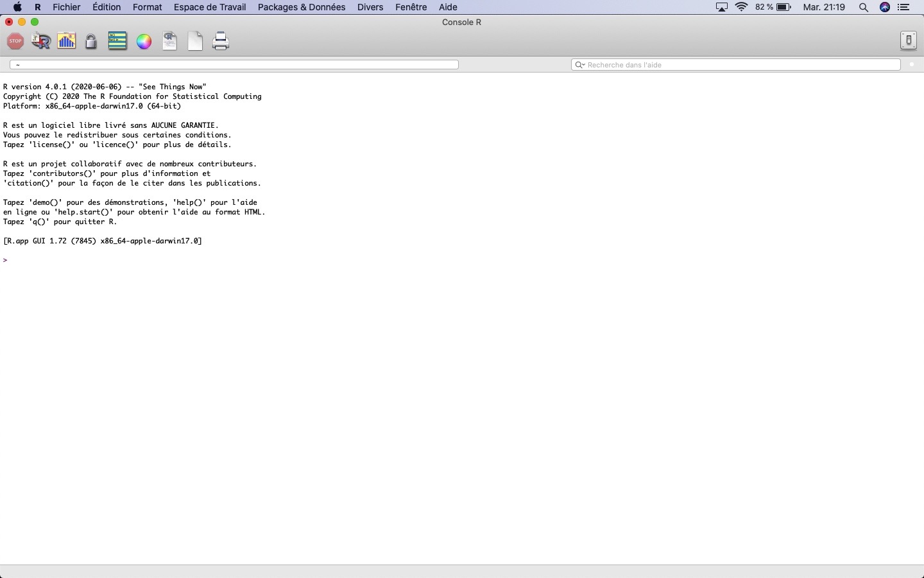Viewport: 924px width, 578px height.
Task: Open the Fichier menu
Action: 67,7
